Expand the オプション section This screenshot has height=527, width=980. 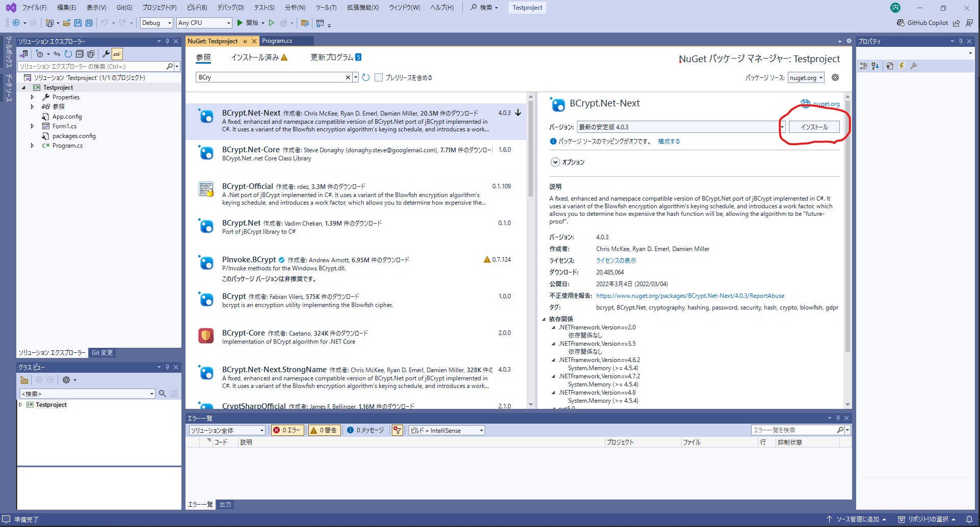[x=555, y=162]
